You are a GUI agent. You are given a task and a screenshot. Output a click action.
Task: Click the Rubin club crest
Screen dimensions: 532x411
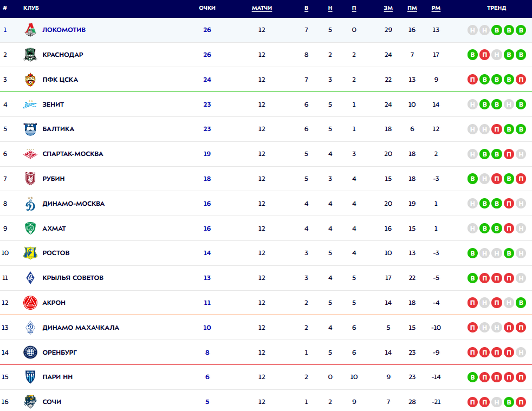(30, 179)
